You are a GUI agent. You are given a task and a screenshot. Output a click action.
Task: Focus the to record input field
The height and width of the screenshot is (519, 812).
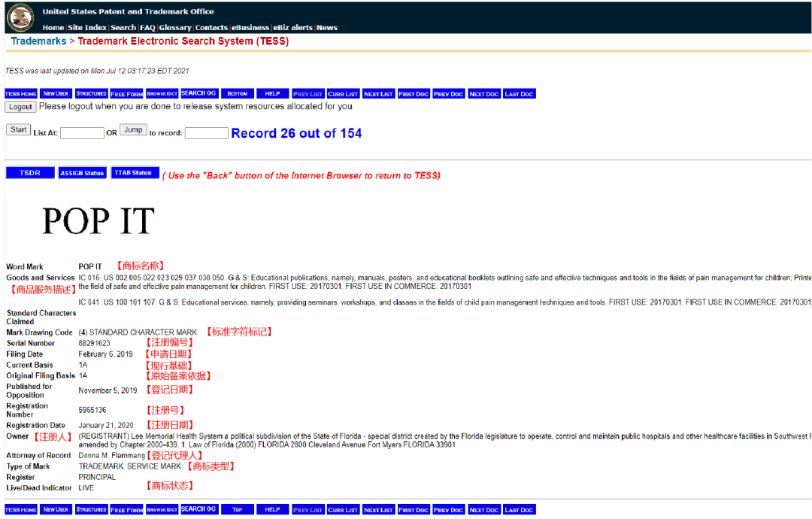click(x=206, y=133)
